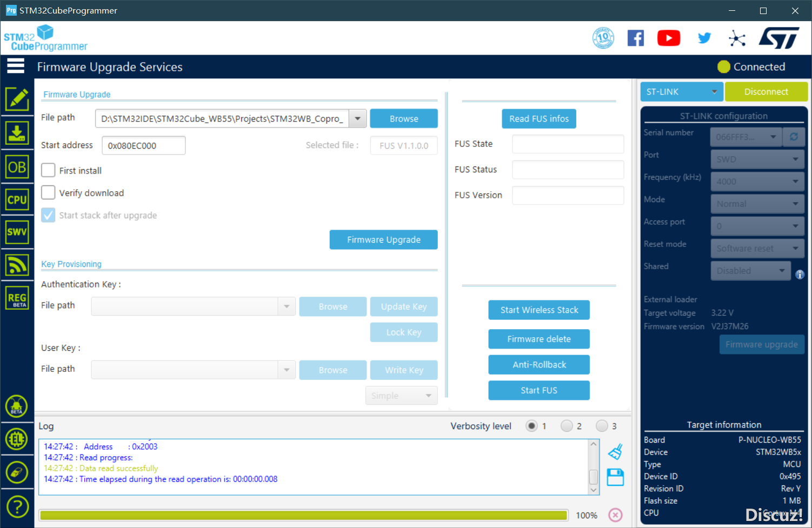This screenshot has height=528, width=812.
Task: Open the Option Bytes OB icon
Action: pyautogui.click(x=17, y=167)
